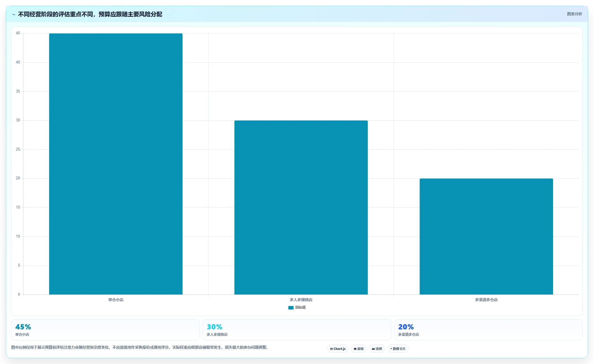This screenshot has height=364, width=594.
Task: Click the Chart.js tag pill
Action: click(338, 349)
